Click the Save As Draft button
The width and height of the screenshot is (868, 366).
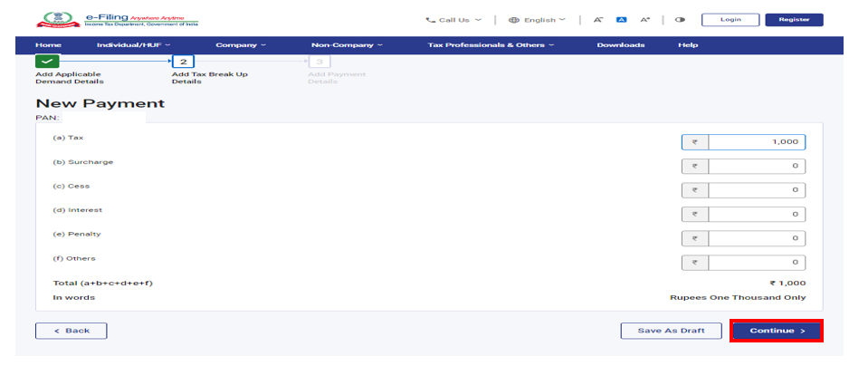pyautogui.click(x=670, y=331)
